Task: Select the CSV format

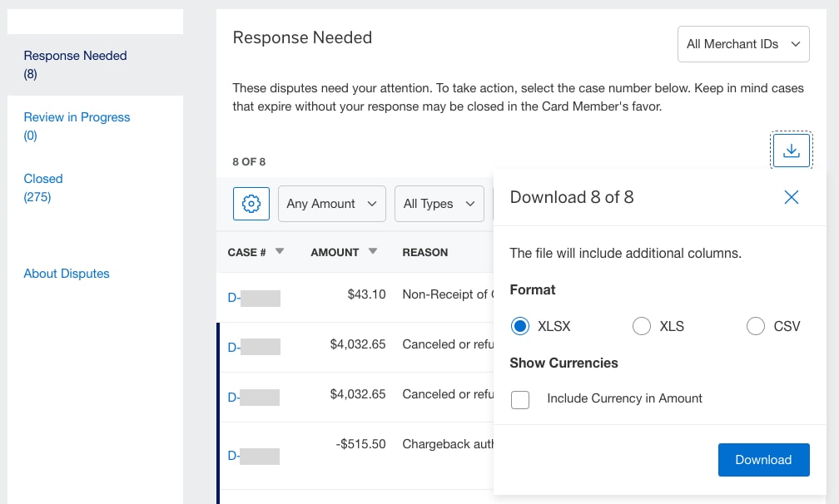Action: [756, 326]
